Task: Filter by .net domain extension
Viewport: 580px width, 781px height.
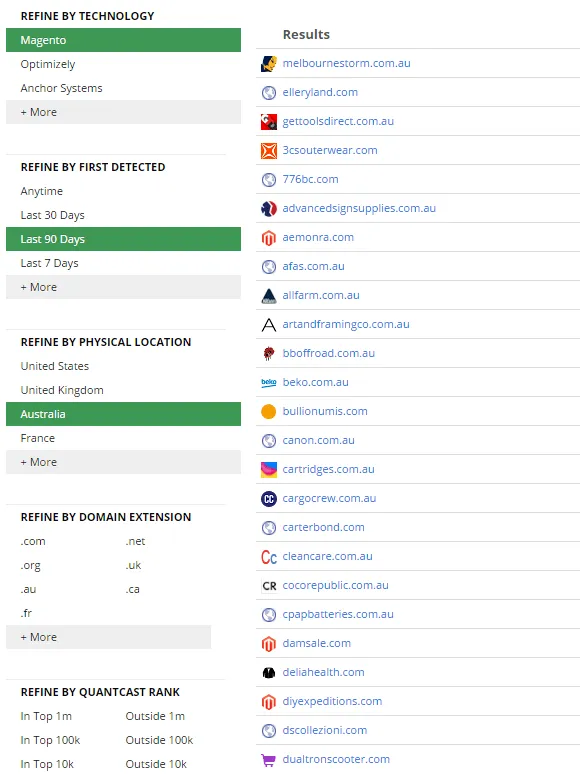Action: tap(135, 541)
